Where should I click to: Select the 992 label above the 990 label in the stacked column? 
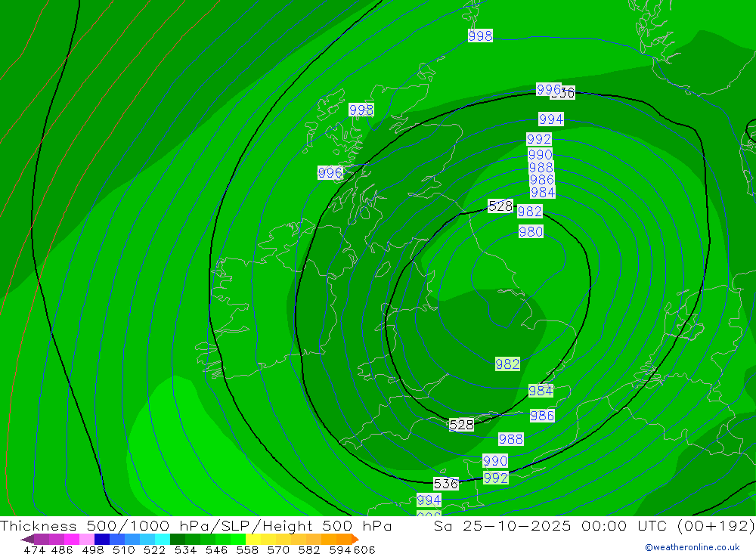pos(539,139)
